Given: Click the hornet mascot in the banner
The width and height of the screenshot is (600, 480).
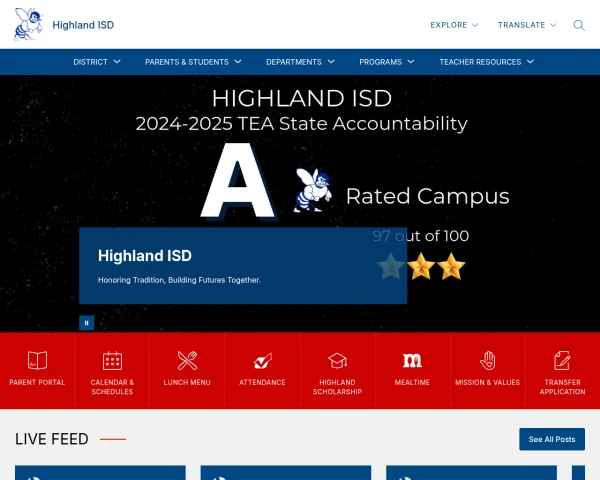Looking at the screenshot, I should (x=313, y=190).
